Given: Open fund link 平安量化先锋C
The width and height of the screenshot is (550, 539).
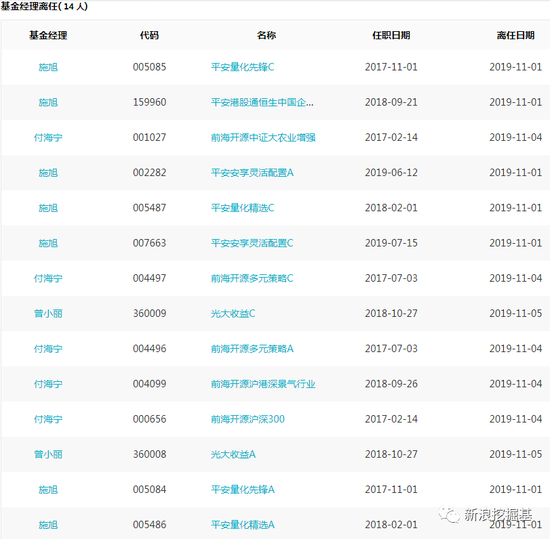Looking at the screenshot, I should [242, 67].
